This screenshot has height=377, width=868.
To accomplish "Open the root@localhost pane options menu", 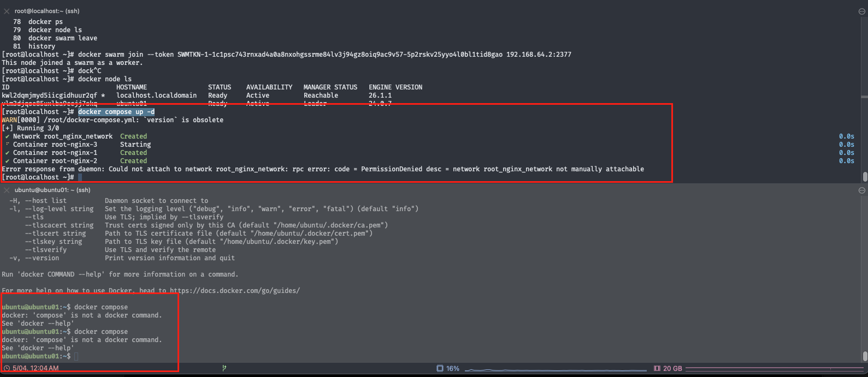I will [862, 11].
